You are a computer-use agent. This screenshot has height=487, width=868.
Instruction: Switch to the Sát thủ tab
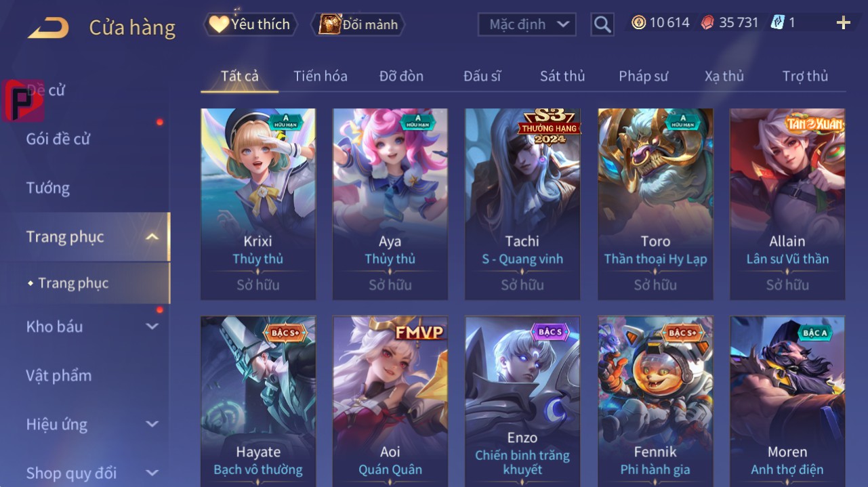tap(562, 76)
